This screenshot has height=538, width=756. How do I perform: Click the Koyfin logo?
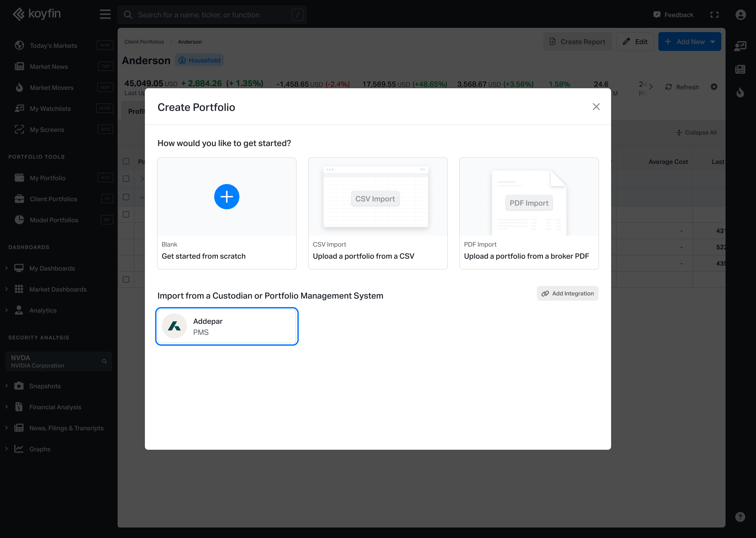[x=36, y=14]
